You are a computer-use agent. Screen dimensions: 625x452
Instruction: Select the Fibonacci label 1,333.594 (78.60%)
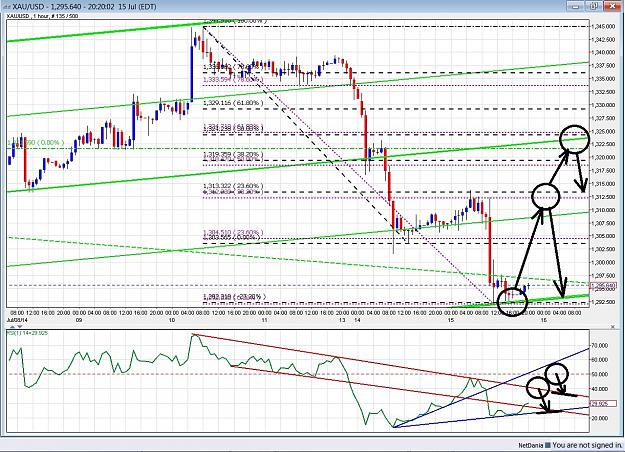tap(232, 79)
